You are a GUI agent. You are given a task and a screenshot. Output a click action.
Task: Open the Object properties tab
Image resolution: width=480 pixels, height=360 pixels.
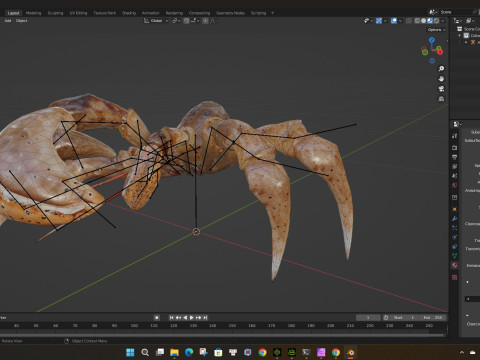click(x=455, y=209)
